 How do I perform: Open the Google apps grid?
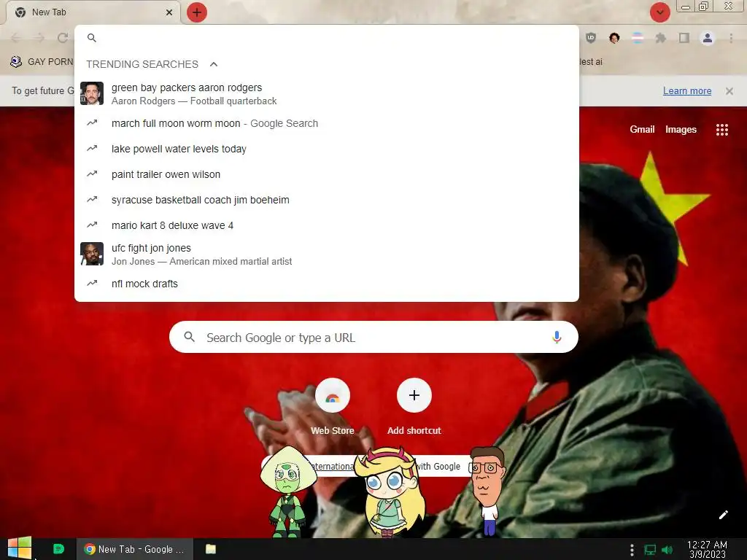(x=721, y=130)
